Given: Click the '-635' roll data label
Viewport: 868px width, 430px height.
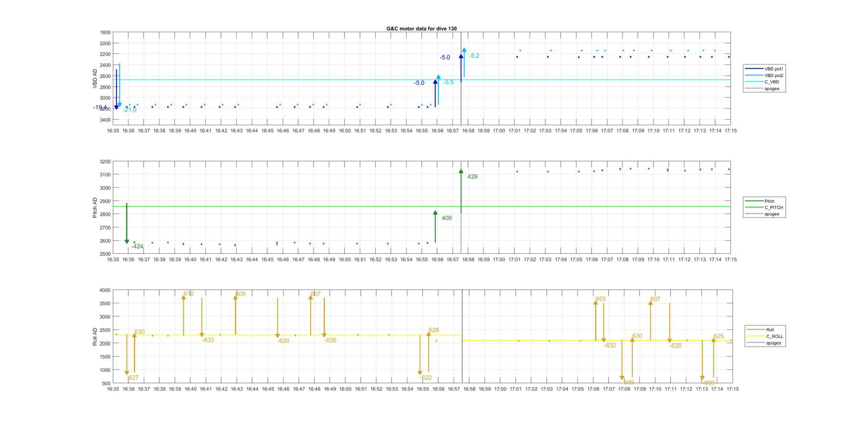Looking at the screenshot, I should 330,341.
